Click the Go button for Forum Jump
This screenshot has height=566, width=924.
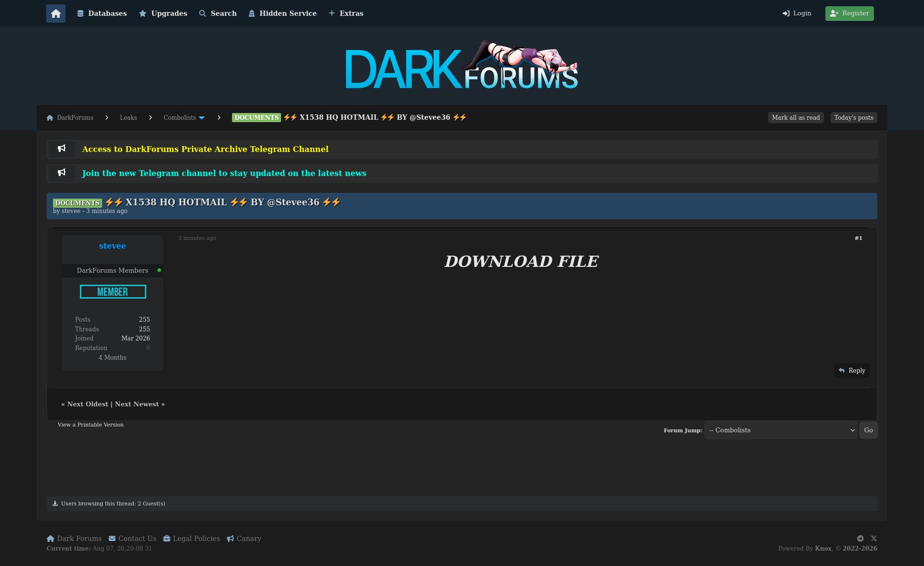tap(869, 430)
